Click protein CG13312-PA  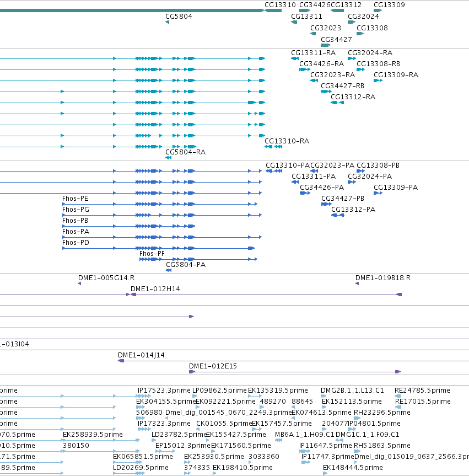point(353,210)
